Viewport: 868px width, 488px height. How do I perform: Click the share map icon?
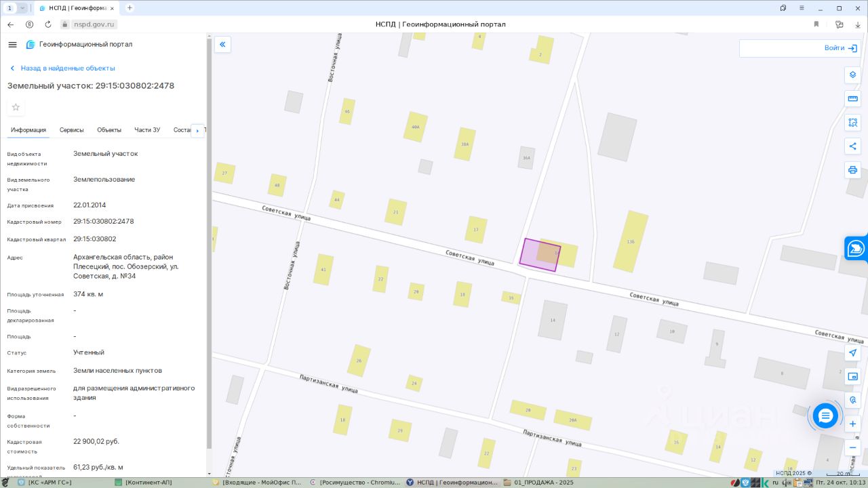[852, 146]
